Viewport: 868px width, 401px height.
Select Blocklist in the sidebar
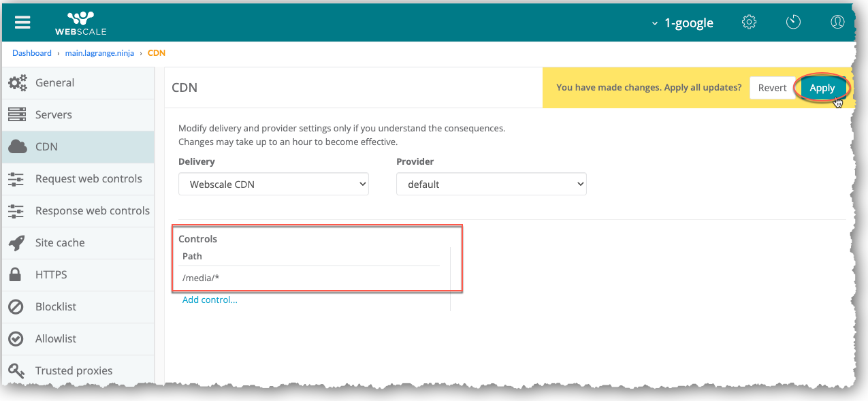tap(56, 307)
